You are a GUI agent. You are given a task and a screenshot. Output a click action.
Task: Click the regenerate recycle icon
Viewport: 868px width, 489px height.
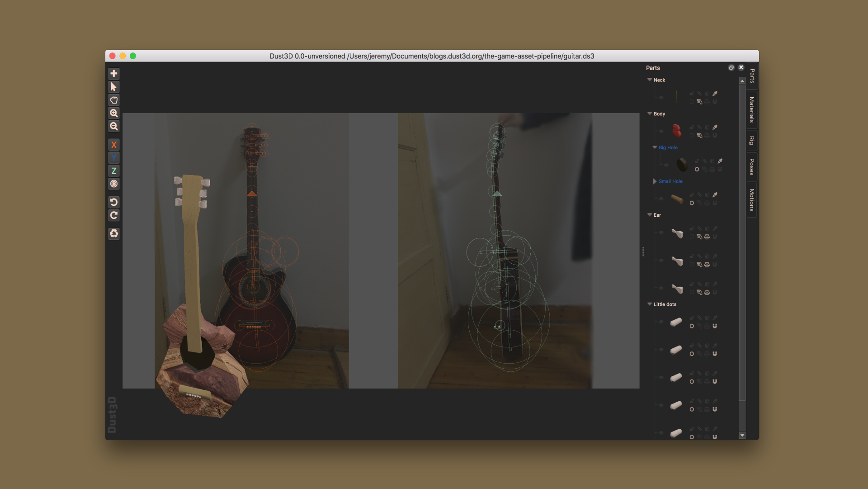pyautogui.click(x=114, y=233)
